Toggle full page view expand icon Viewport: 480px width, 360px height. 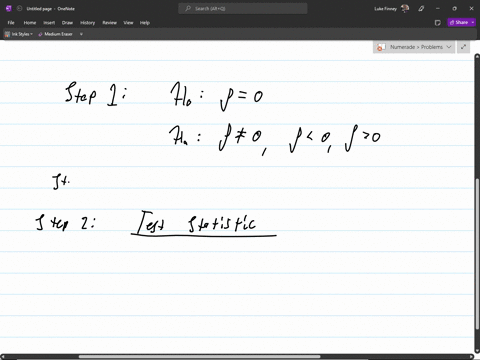click(x=463, y=47)
